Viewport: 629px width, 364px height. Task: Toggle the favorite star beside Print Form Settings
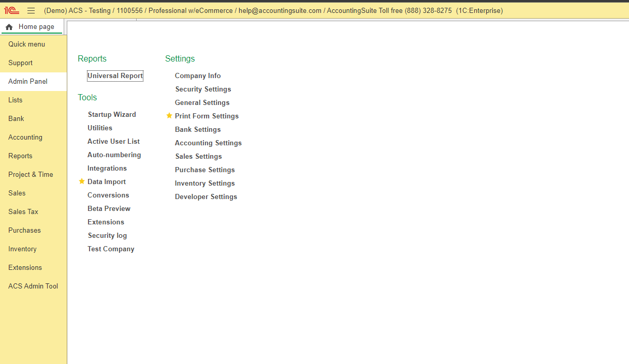pos(169,116)
